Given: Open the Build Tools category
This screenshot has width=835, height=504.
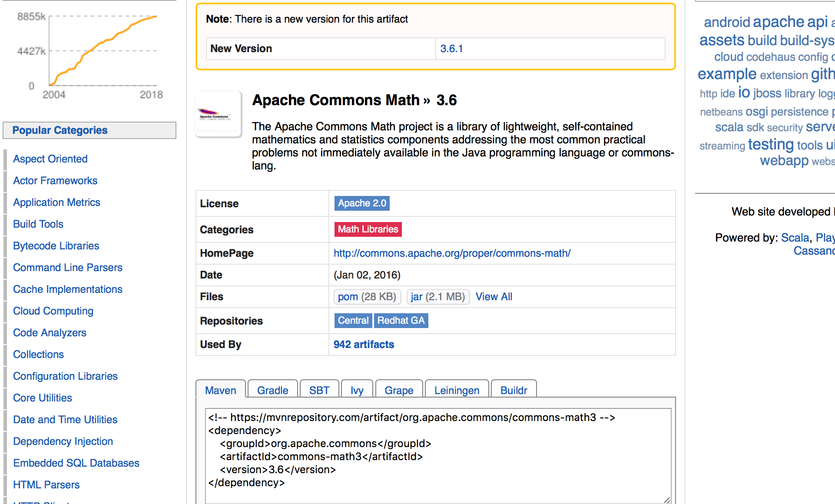Looking at the screenshot, I should [38, 224].
